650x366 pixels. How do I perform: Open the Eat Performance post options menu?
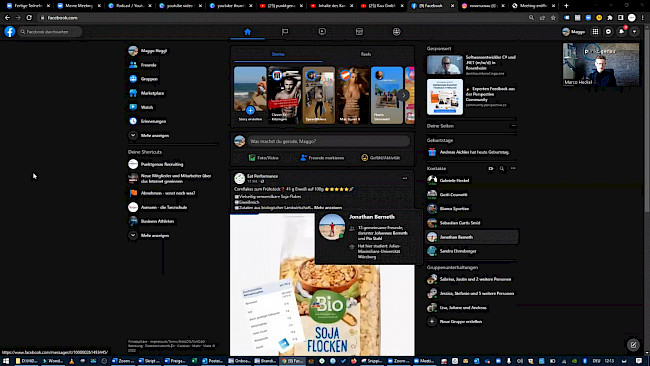[405, 178]
